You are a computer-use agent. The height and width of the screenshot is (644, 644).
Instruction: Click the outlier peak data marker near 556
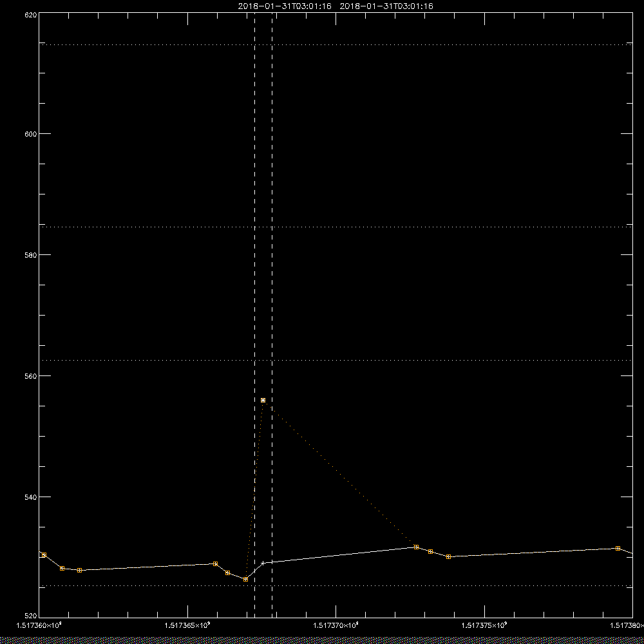pos(263,400)
